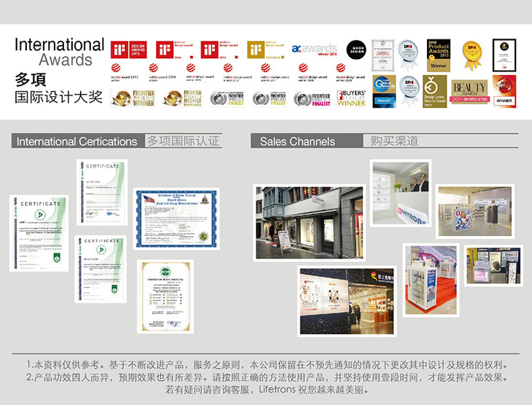
Task: Open the mall store photo with Chinese signage
Action: [x=347, y=302]
